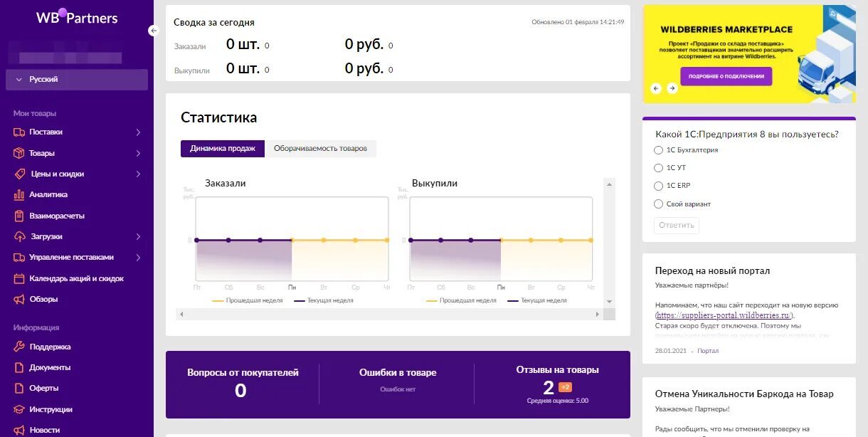Toggle Текущая неделя legend in Заказали chart
The height and width of the screenshot is (437, 868).
[x=323, y=300]
